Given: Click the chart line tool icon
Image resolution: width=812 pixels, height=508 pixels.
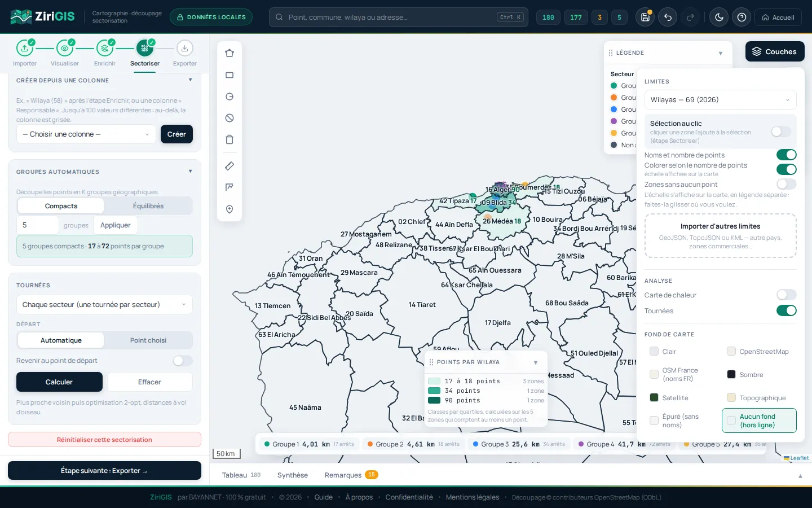Looking at the screenshot, I should coord(230,187).
